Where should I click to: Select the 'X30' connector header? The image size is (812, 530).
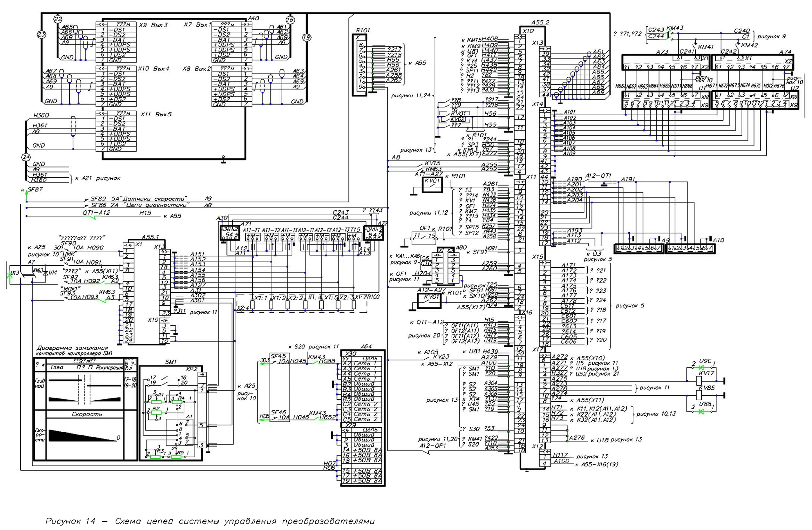[351, 354]
